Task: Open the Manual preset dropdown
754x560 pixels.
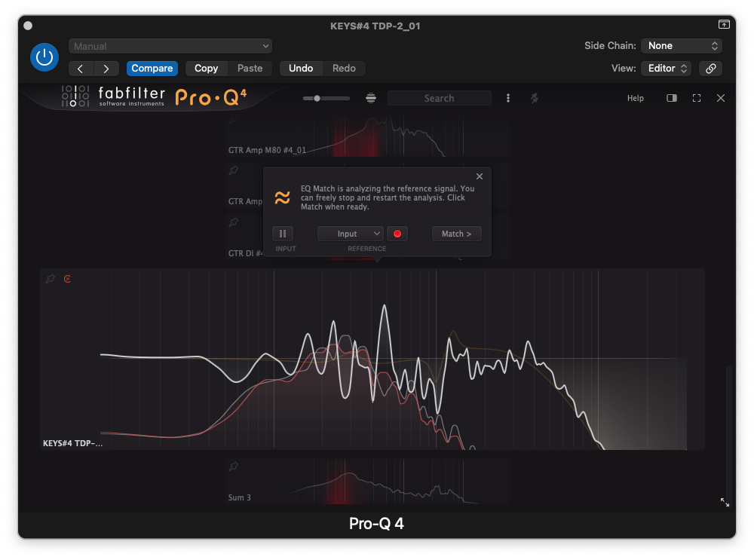Action: (170, 47)
